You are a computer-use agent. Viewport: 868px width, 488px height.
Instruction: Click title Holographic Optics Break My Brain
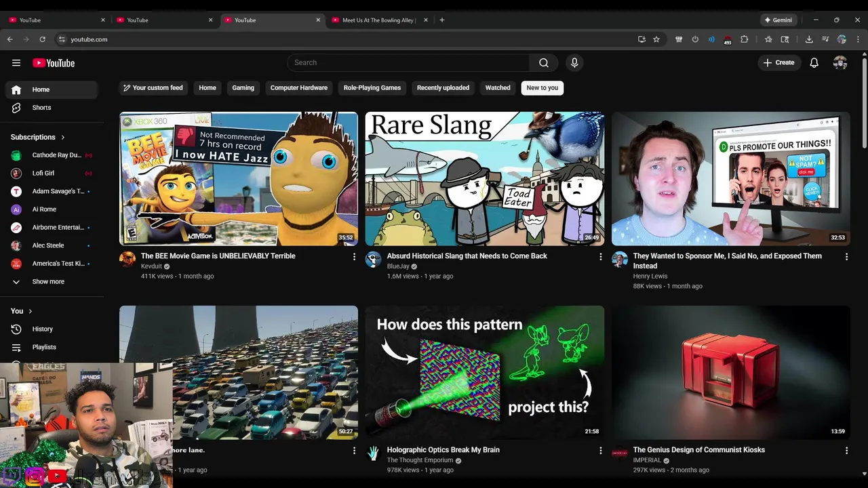[x=443, y=450]
